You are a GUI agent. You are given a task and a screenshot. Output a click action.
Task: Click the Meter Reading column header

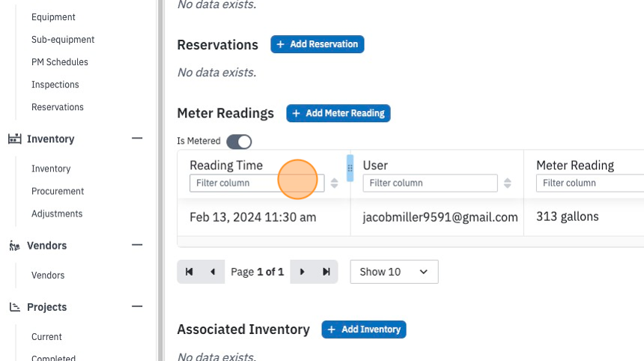(575, 166)
